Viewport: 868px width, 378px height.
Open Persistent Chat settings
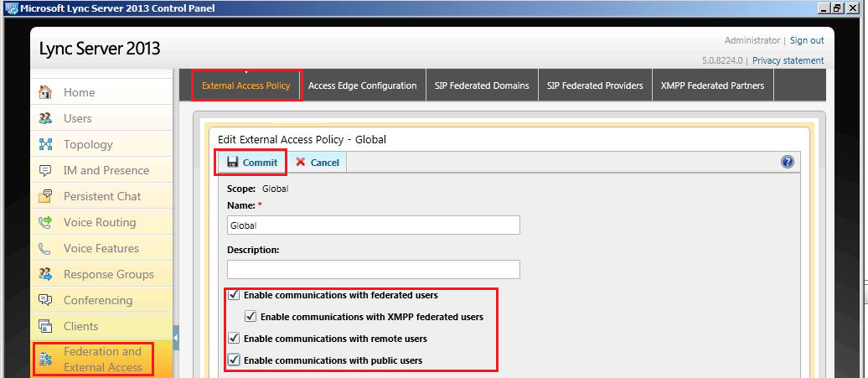pyautogui.click(x=102, y=196)
